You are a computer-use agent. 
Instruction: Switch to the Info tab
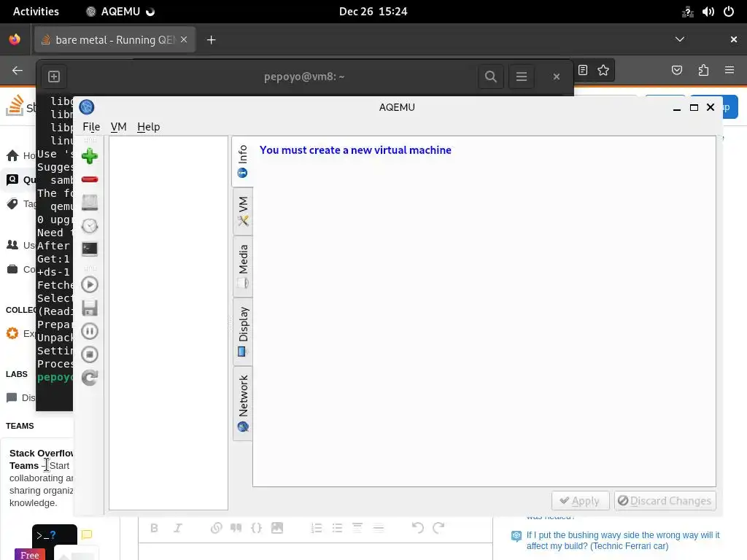pyautogui.click(x=242, y=161)
